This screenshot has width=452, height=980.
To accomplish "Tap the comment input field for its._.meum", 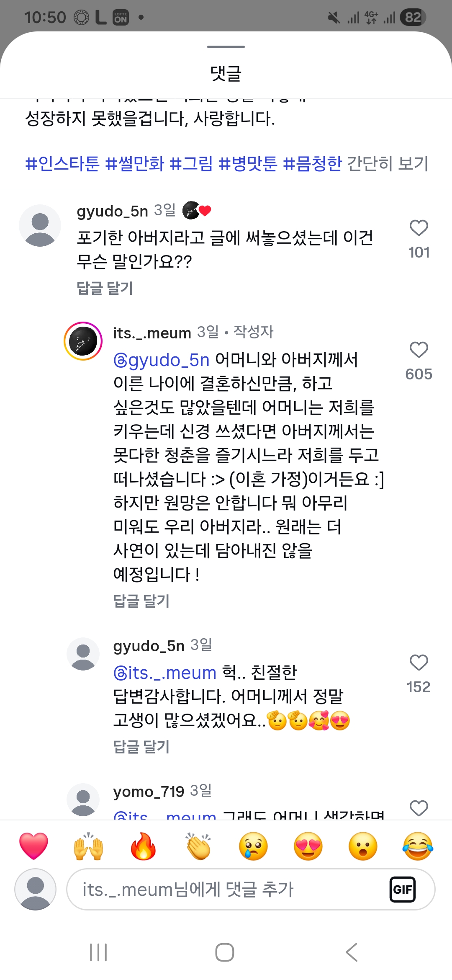I will (x=230, y=889).
